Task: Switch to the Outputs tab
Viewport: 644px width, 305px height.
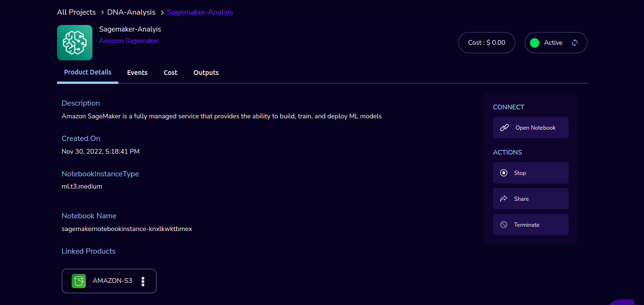Action: [206, 73]
